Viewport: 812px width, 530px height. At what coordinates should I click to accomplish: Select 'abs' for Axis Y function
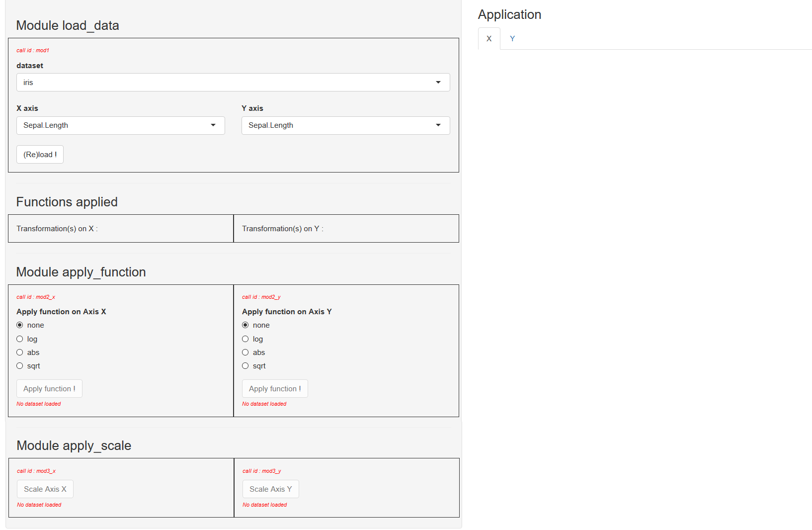click(245, 353)
